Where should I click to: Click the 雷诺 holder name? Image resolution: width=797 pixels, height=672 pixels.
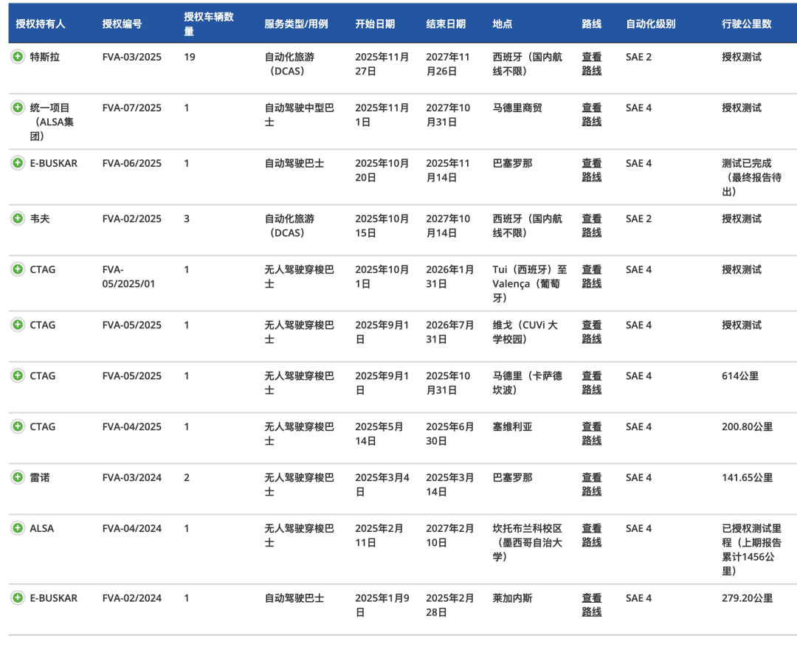tap(40, 477)
